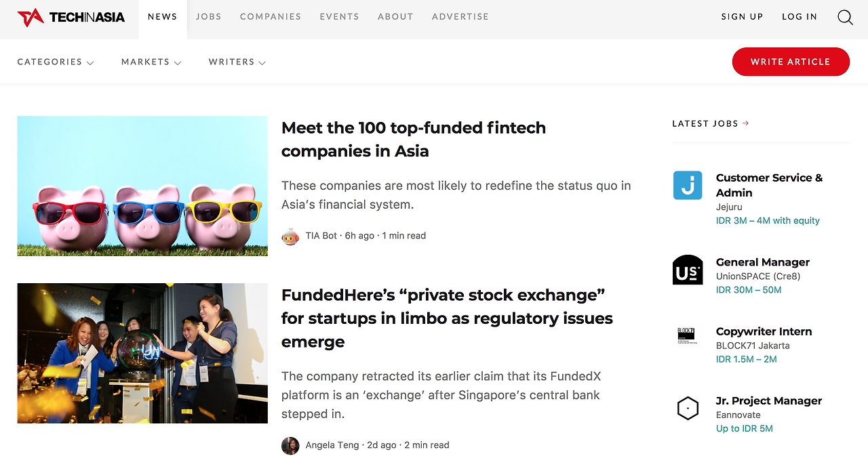Open the search magnifier icon

[x=844, y=17]
